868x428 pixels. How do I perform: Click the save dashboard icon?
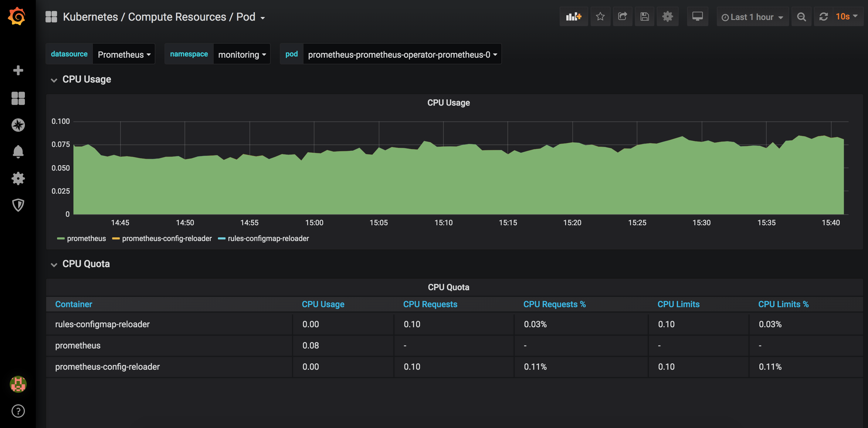pos(644,17)
